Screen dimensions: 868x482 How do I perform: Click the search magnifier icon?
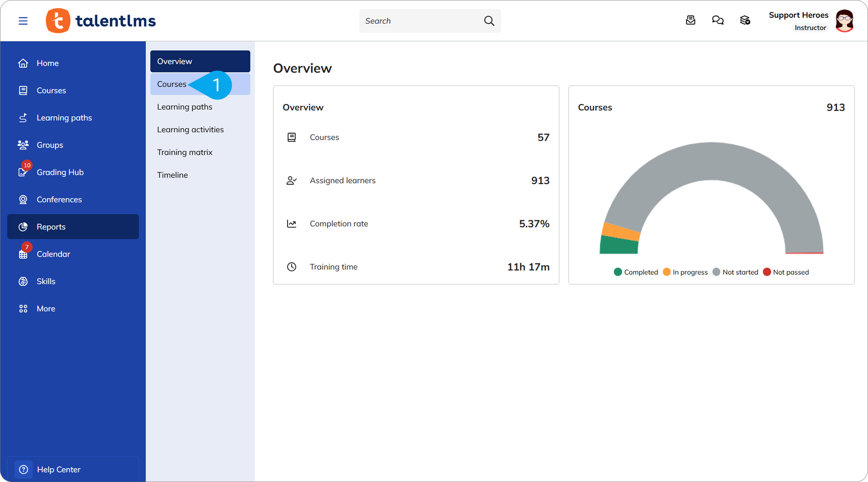pyautogui.click(x=489, y=21)
